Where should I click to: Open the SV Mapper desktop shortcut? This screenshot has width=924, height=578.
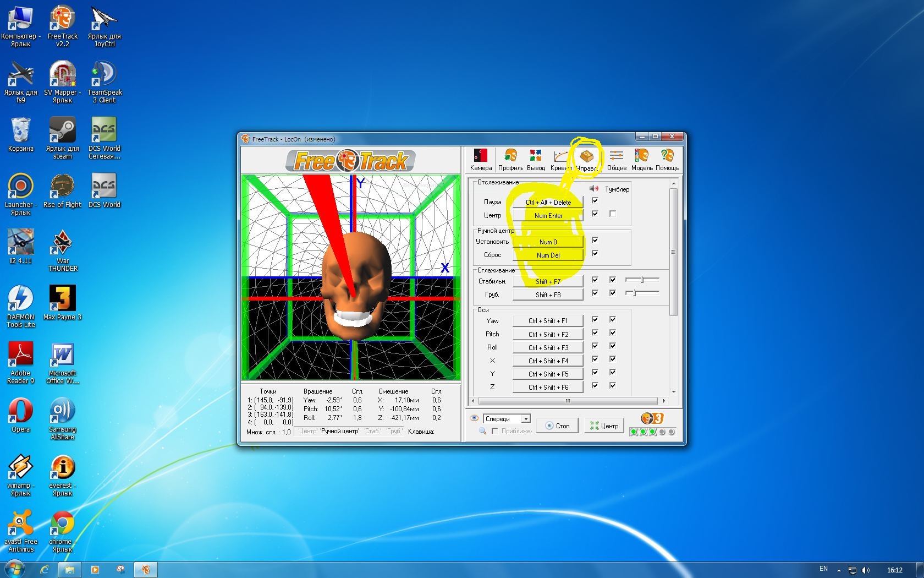click(x=63, y=83)
